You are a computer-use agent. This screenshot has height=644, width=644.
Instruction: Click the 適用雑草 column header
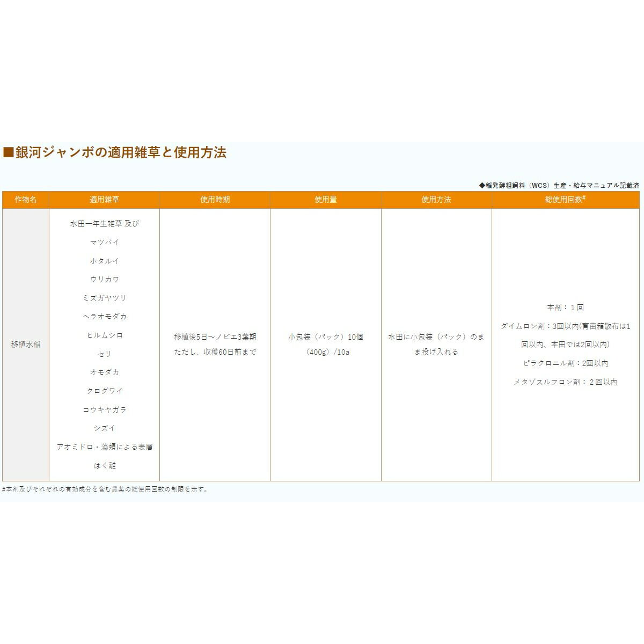[105, 199]
